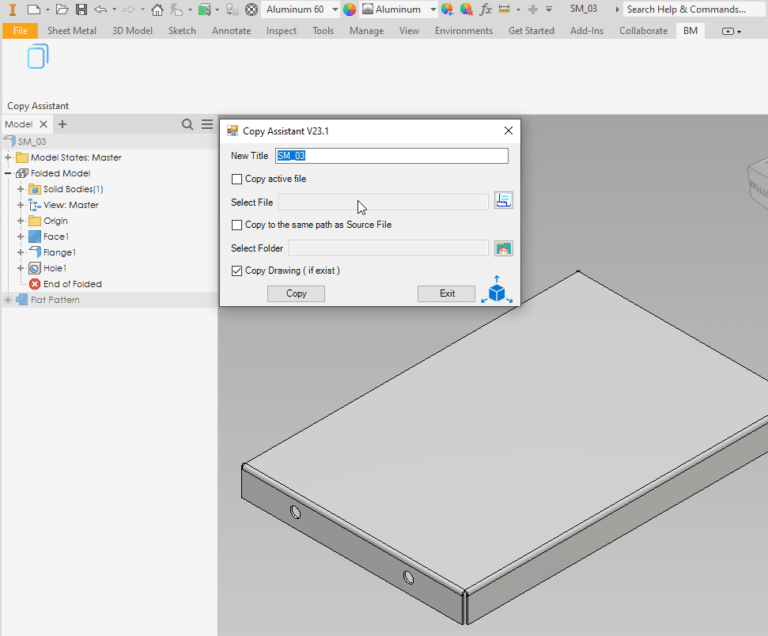Browse for source file in Copy Assistant
Image resolution: width=768 pixels, height=636 pixels.
pos(504,200)
